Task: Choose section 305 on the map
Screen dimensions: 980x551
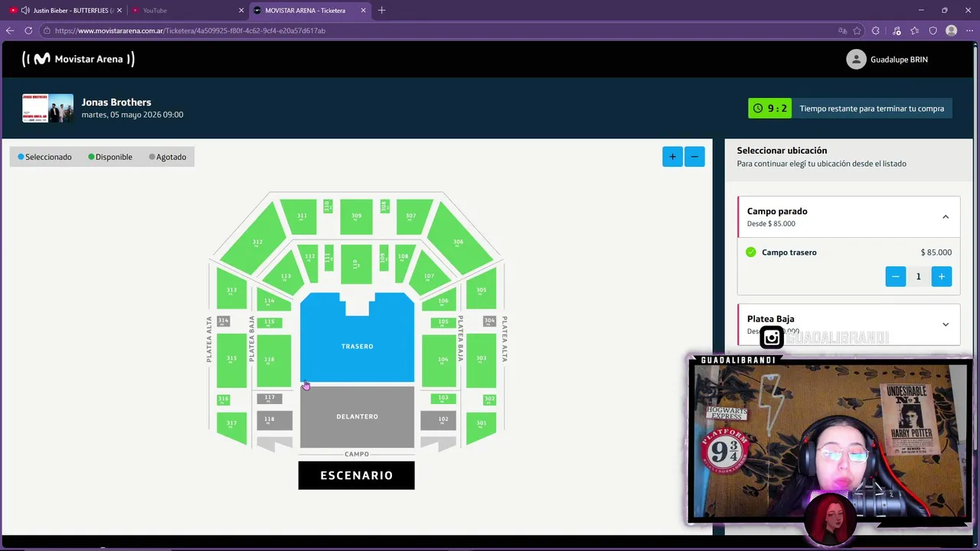Action: (x=481, y=289)
